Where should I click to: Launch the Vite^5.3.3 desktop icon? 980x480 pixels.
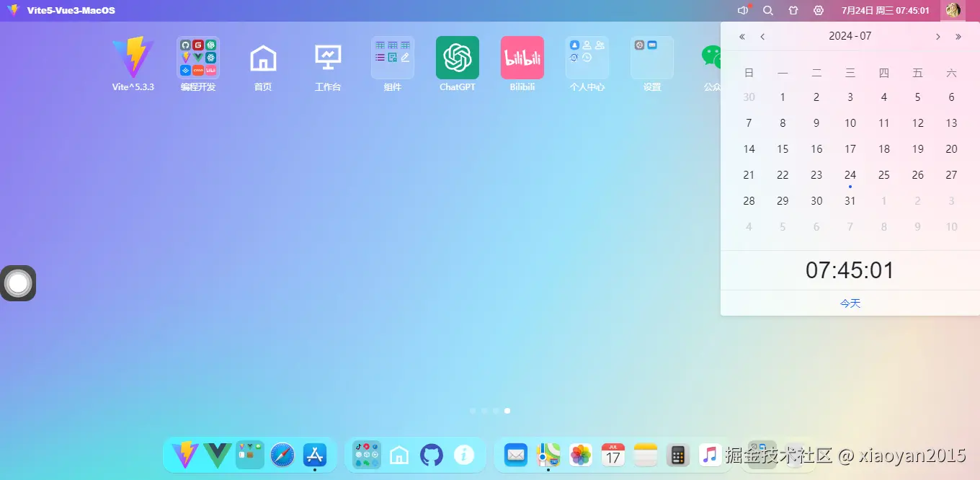[133, 57]
